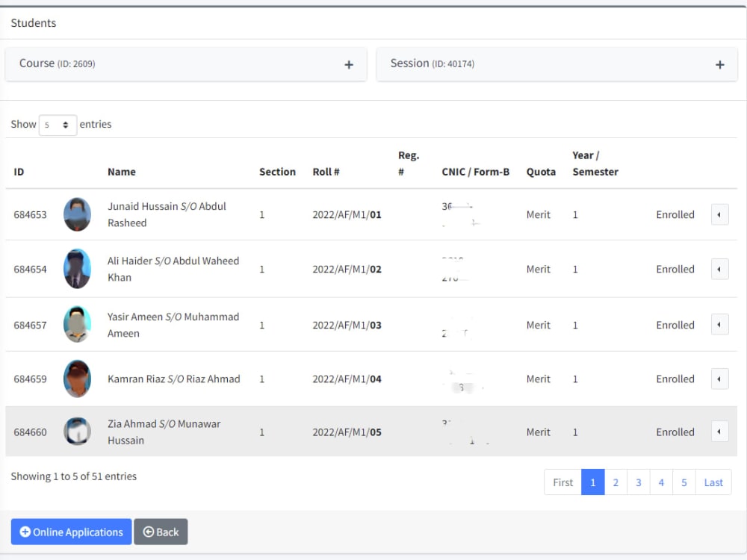The width and height of the screenshot is (747, 560).
Task: Select student ID 684657
Action: 30,326
